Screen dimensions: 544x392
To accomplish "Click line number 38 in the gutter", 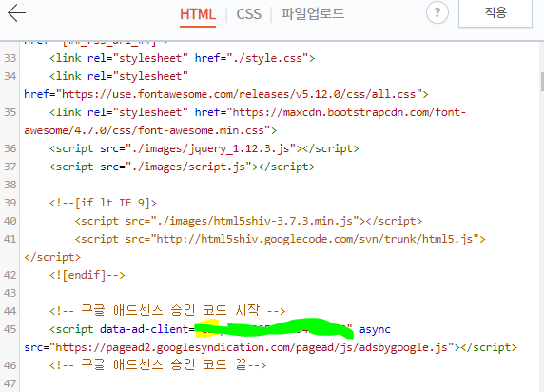I will coord(10,185).
